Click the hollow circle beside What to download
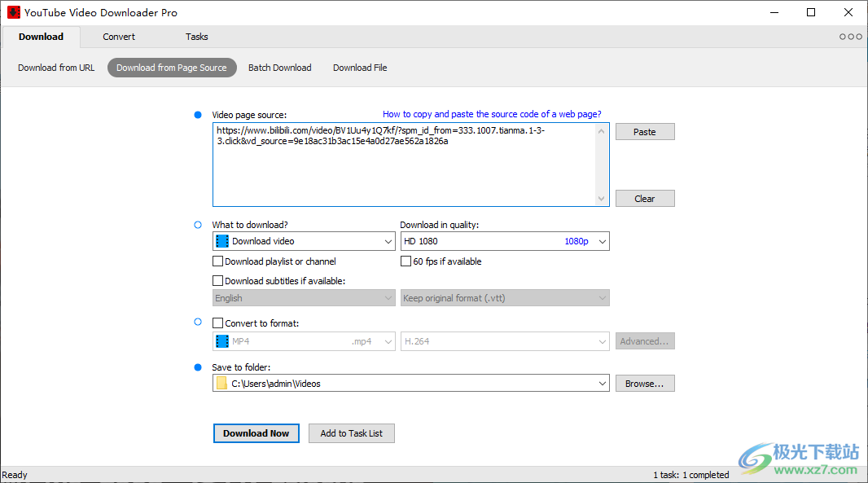The height and width of the screenshot is (483, 868). [198, 225]
